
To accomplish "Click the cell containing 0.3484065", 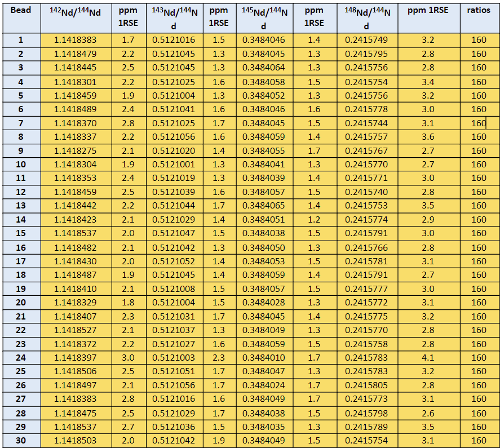I will coord(265,205).
